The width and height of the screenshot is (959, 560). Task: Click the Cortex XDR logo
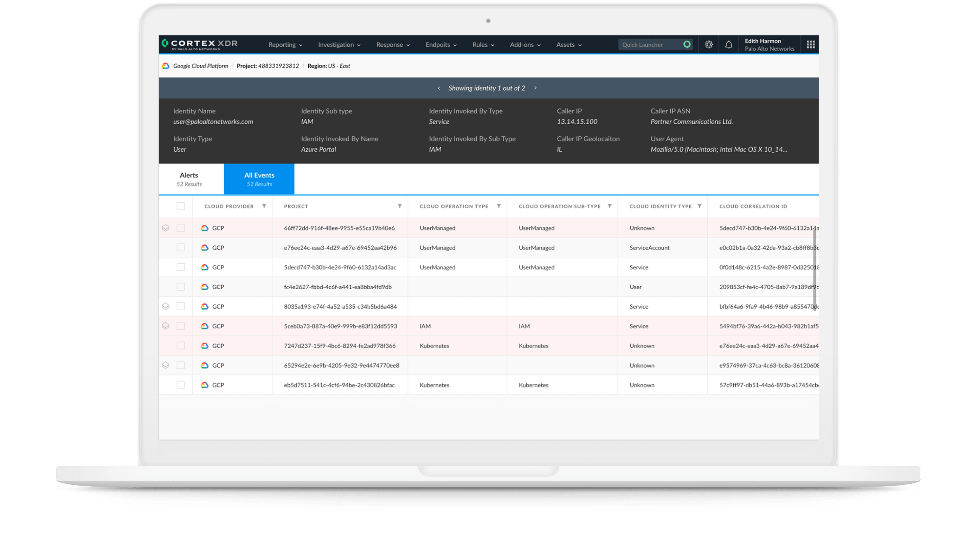tap(199, 44)
